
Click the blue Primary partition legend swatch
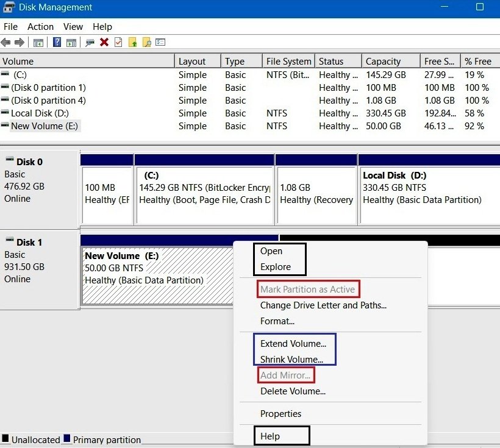[x=66, y=438]
